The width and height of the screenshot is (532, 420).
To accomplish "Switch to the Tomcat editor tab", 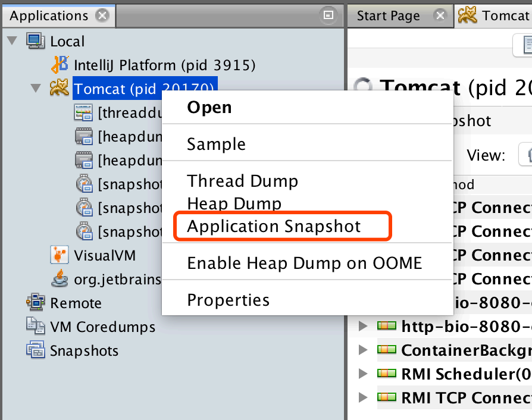I will tap(494, 15).
